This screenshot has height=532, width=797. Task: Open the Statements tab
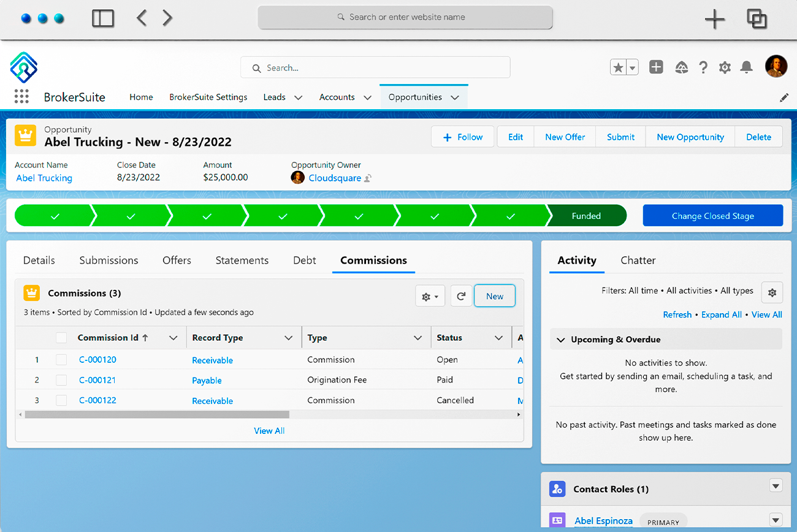point(242,260)
